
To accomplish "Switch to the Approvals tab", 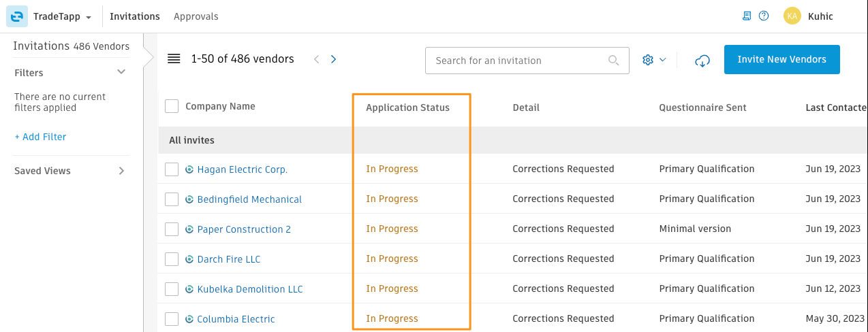I will point(196,16).
